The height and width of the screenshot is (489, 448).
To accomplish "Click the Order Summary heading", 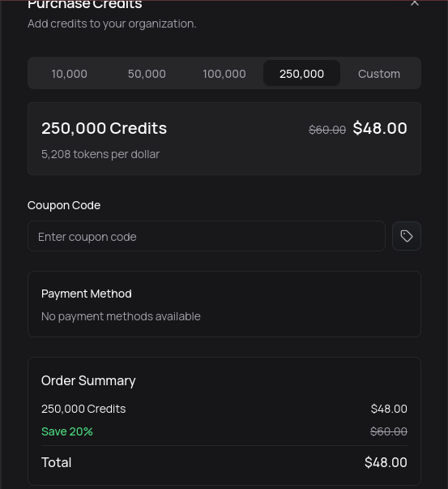I will [x=88, y=381].
